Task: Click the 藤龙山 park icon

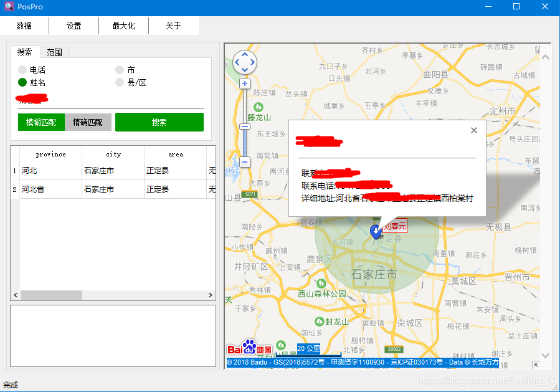Action: click(259, 107)
